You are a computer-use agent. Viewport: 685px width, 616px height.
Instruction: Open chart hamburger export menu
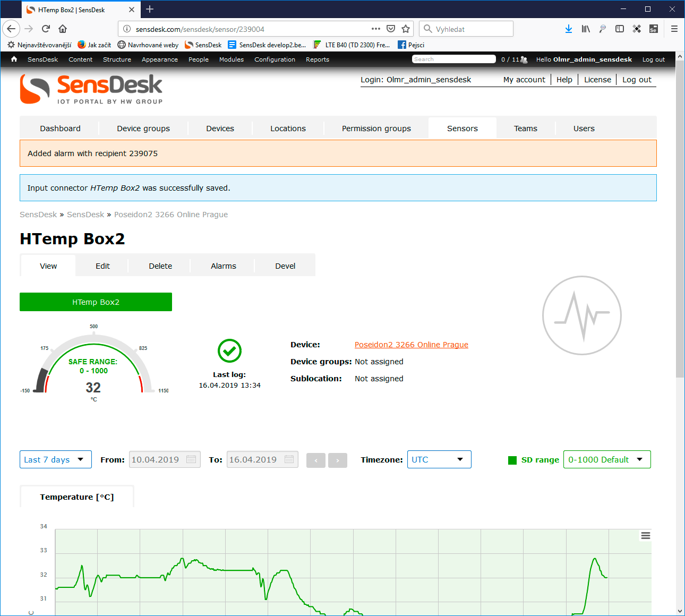pos(646,535)
